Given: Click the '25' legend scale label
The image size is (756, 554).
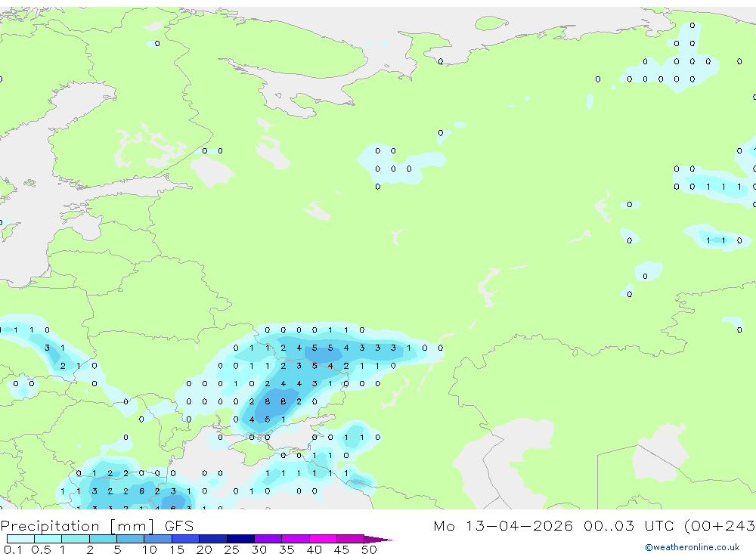Looking at the screenshot, I should click(231, 549).
